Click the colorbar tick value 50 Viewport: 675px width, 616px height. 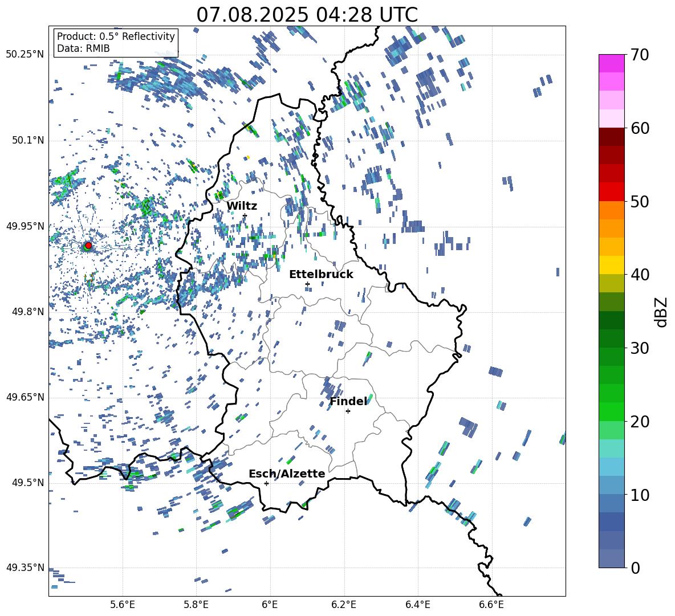point(640,201)
